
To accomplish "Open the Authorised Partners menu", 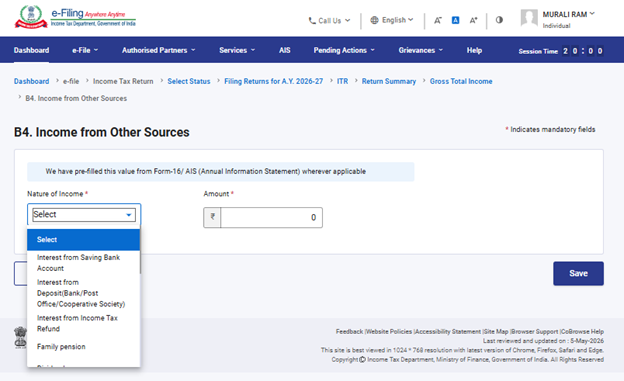I will click(158, 50).
